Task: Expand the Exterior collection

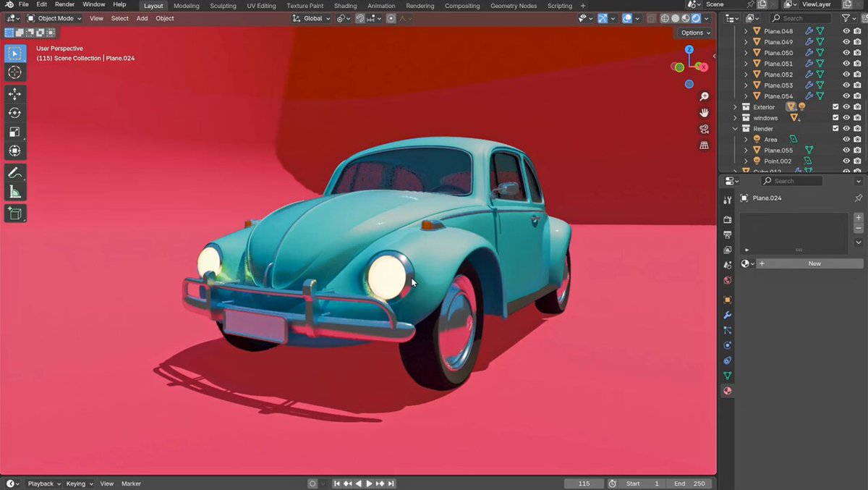Action: (x=736, y=107)
